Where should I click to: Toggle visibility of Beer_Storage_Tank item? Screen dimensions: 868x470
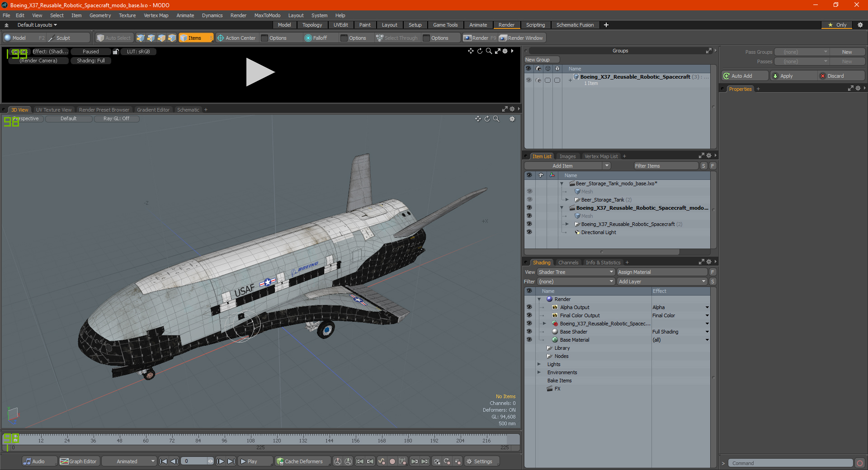coord(529,200)
